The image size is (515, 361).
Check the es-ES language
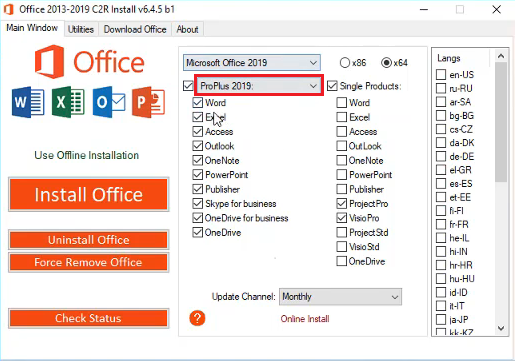click(x=441, y=183)
